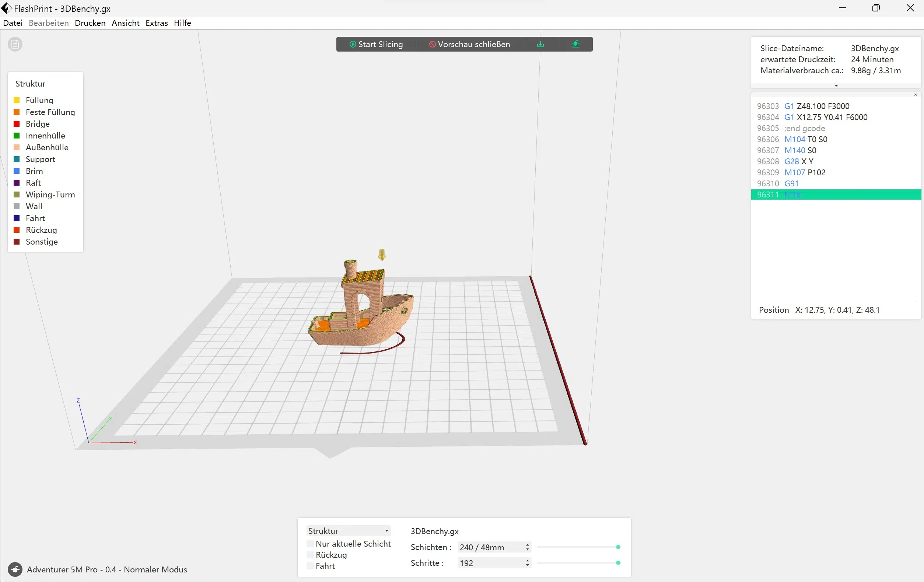This screenshot has height=582, width=924.
Task: Click the Wall legend entry
Action: pyautogui.click(x=34, y=206)
